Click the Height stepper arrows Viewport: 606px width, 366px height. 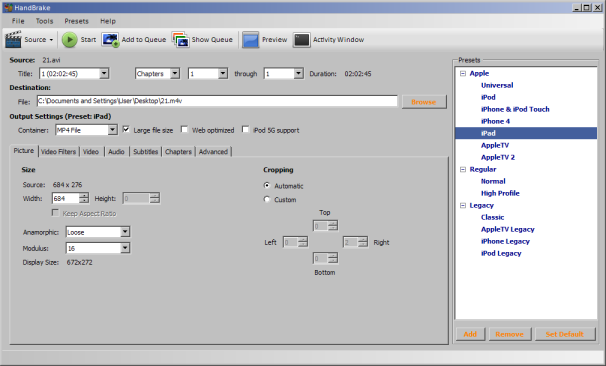(x=155, y=198)
